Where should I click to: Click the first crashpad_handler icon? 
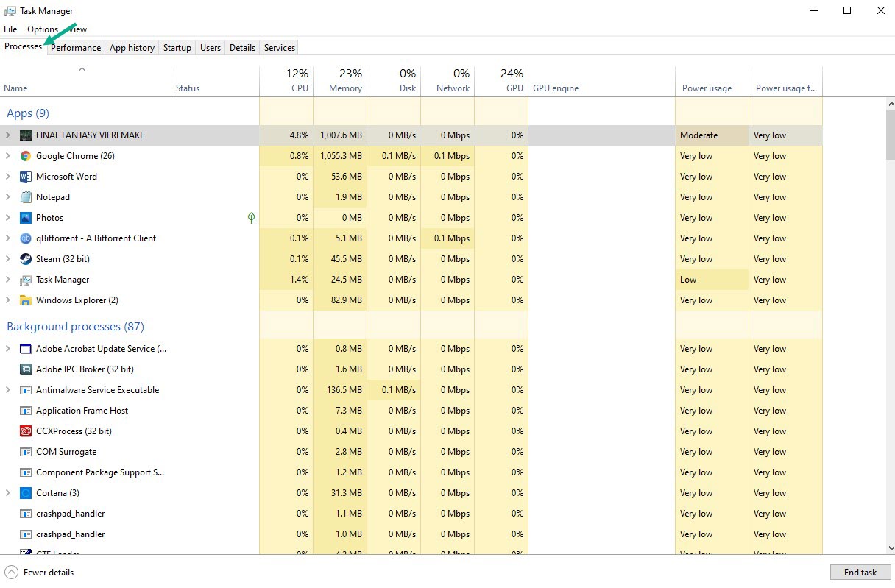pos(26,514)
